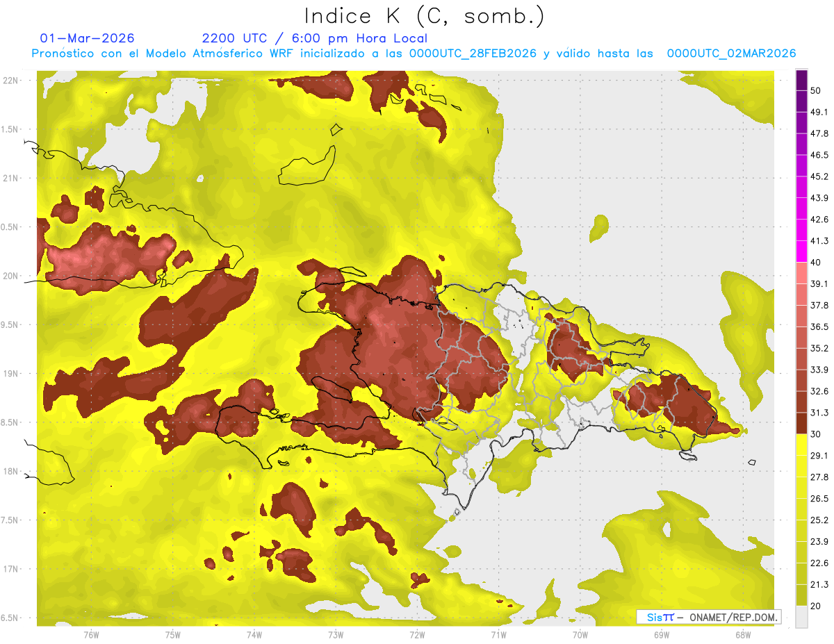The width and height of the screenshot is (834, 644).
Task: Click the "68W" longitude label
Action: coord(743,635)
